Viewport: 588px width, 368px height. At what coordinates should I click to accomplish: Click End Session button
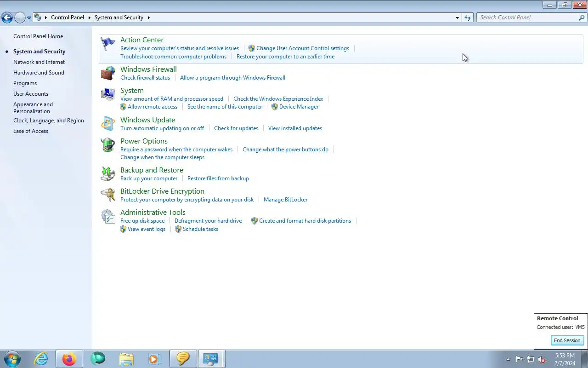tap(567, 340)
